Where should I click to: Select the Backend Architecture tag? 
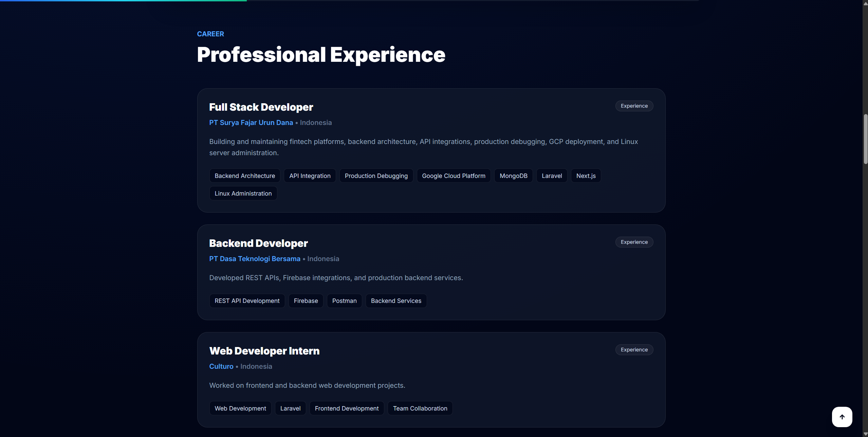[x=245, y=176]
